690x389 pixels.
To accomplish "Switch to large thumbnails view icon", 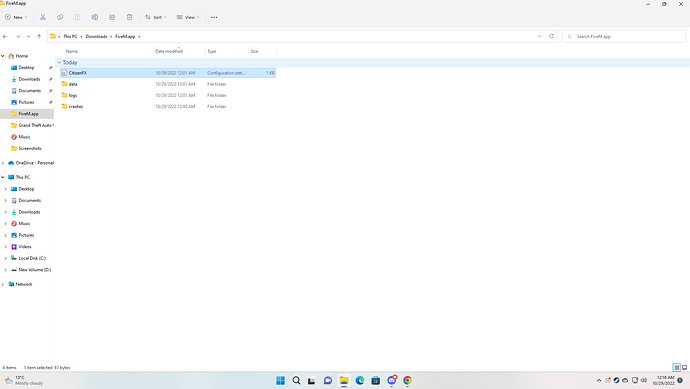I will point(685,367).
